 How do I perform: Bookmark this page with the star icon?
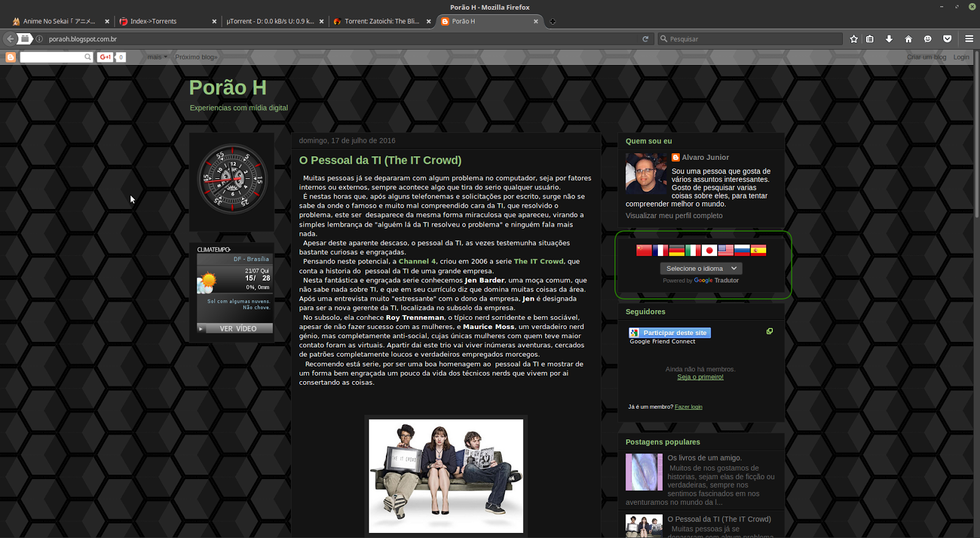(854, 39)
